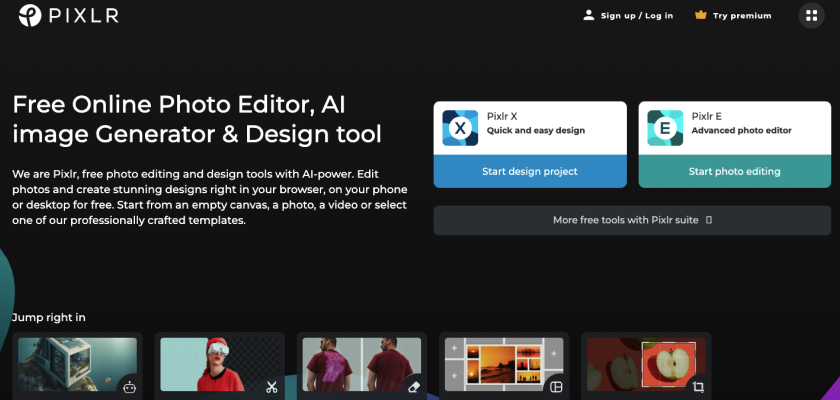The image size is (840, 400).
Task: Click the Pixlr logo in header
Action: [64, 15]
